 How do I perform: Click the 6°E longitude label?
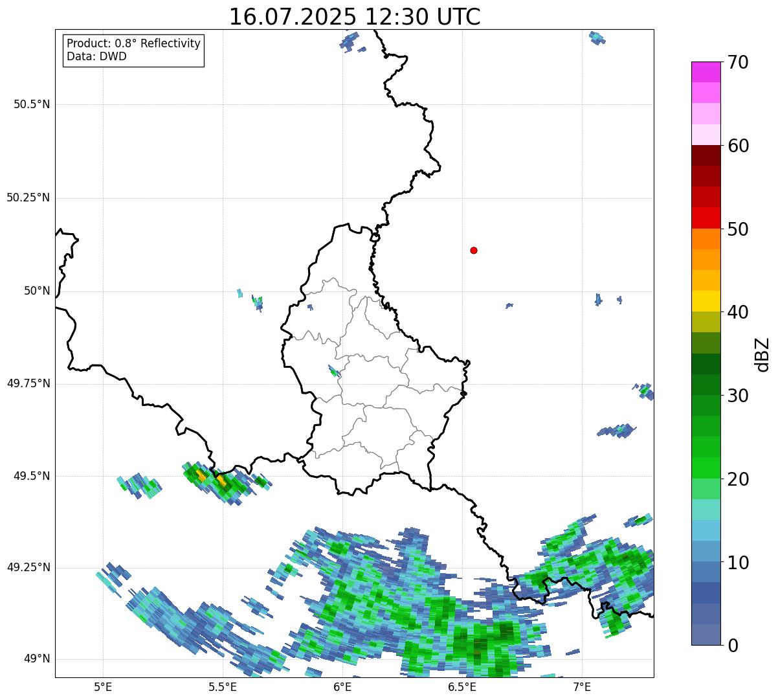click(342, 686)
